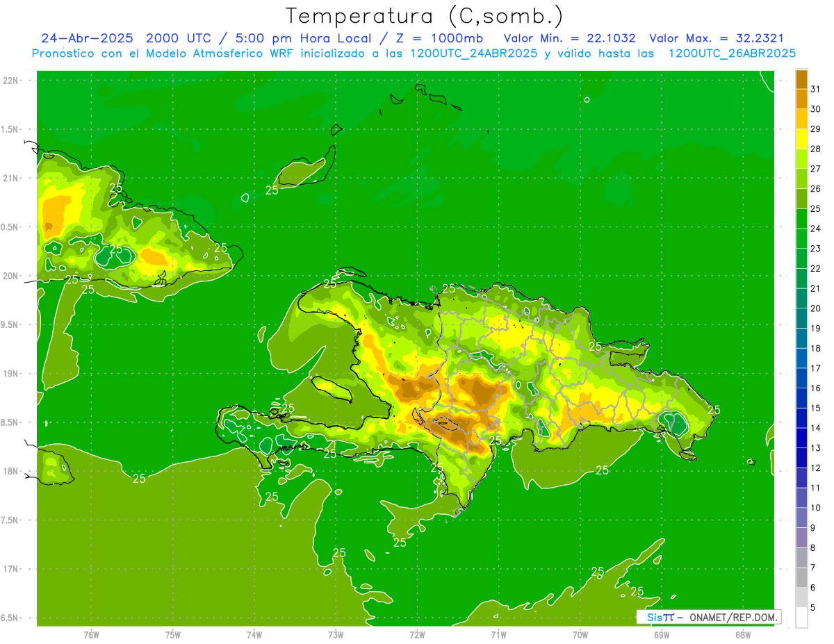Click the "75W" longitude label

(173, 634)
